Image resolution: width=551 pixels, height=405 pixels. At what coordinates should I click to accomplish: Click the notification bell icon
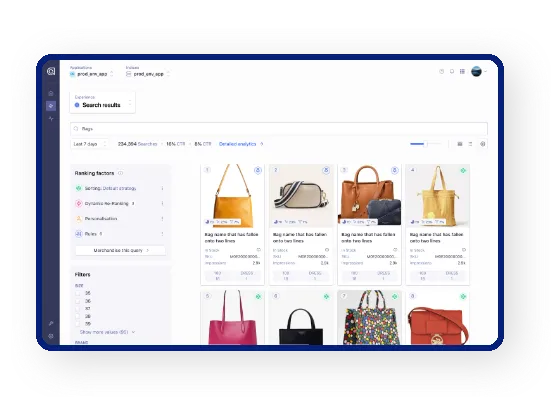(x=452, y=71)
